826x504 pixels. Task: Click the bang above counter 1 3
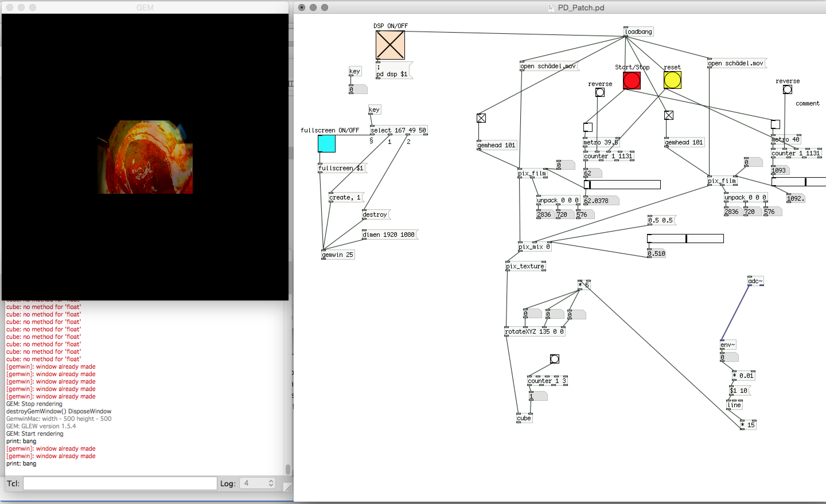coord(554,359)
